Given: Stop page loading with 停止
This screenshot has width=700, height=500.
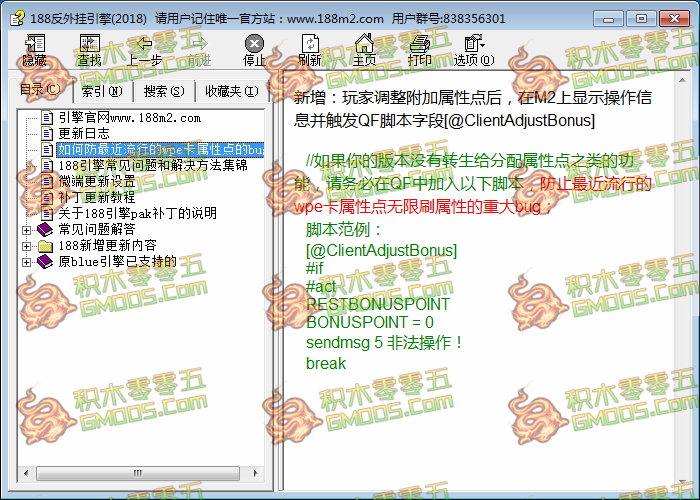Looking at the screenshot, I should 254,50.
